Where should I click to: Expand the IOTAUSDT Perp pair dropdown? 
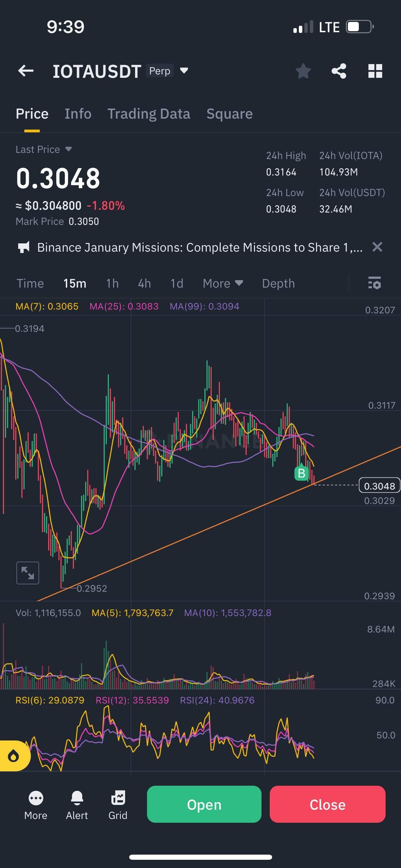184,71
